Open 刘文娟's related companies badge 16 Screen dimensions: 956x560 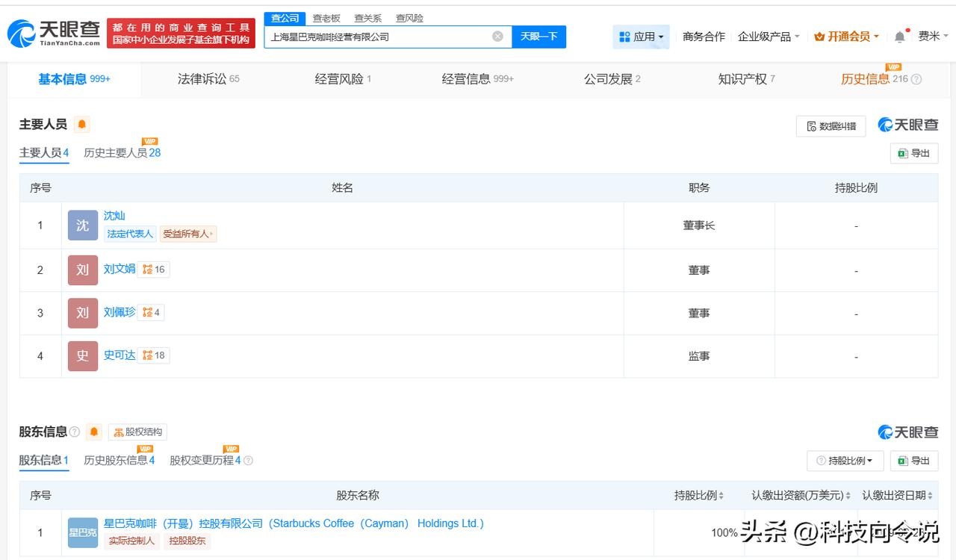(x=154, y=270)
